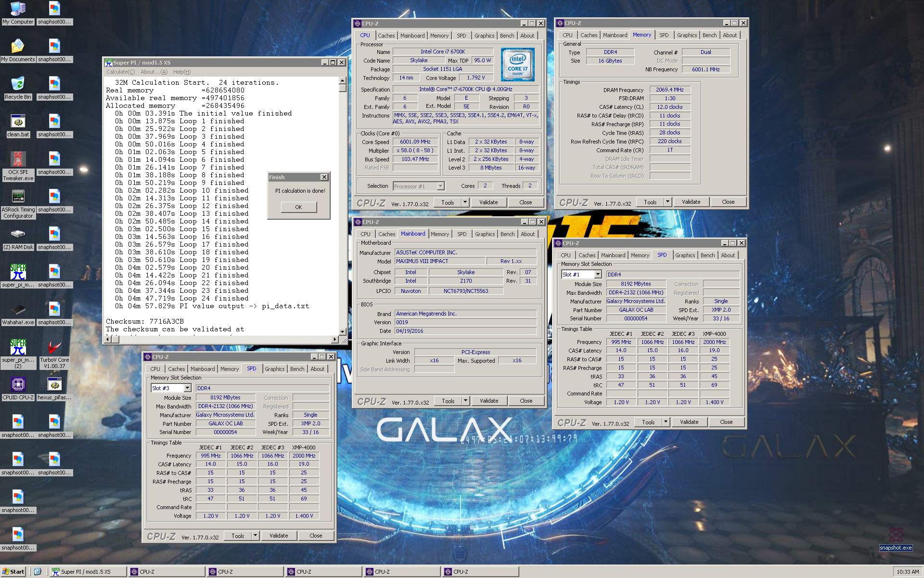Click the Core Speed 6001.09 MHz field
Viewport: 924px width, 578px height.
point(415,142)
